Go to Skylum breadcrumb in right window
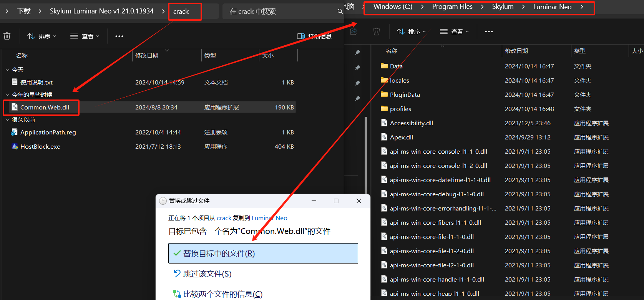The width and height of the screenshot is (644, 300). (x=503, y=7)
